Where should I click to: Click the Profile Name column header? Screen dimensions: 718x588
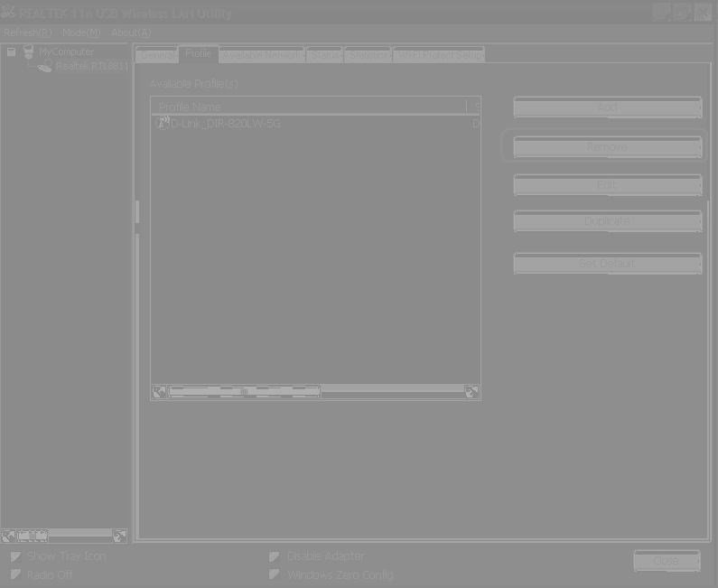coord(309,107)
